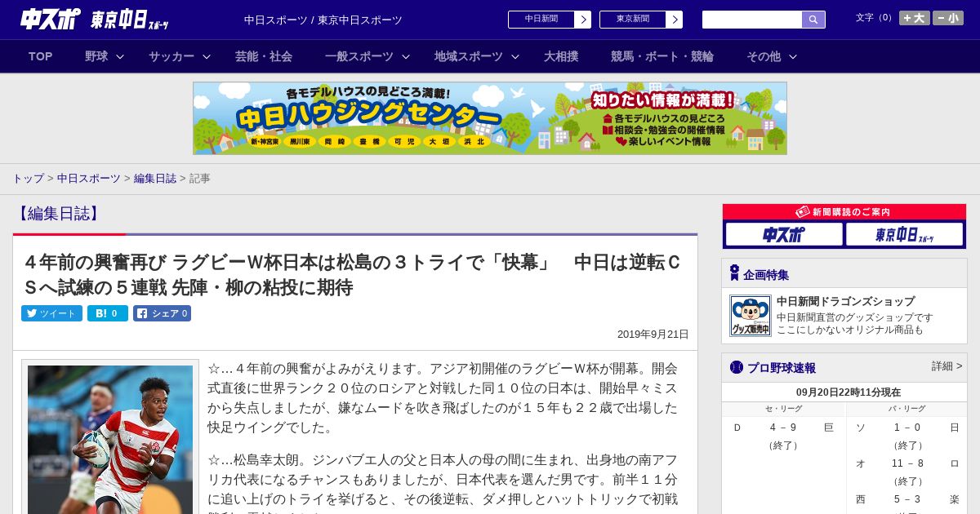980x514 pixels.
Task: Click the score 4 － 9 game row
Action: (783, 428)
